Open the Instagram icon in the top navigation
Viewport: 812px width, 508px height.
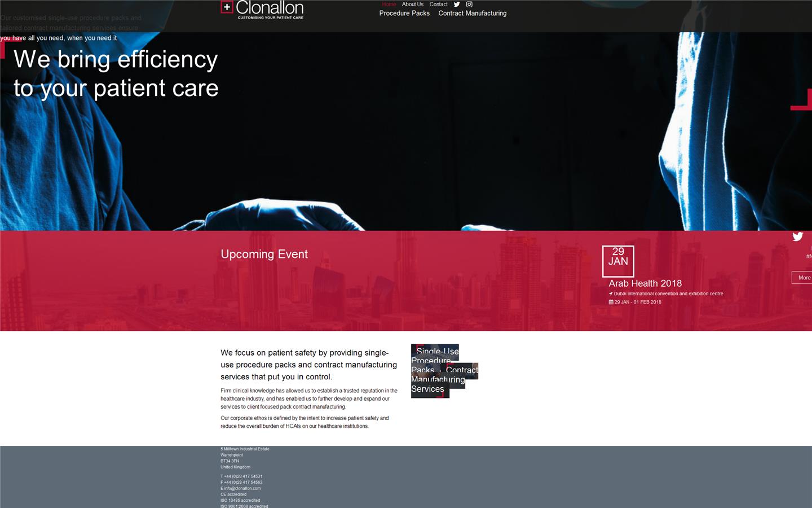[469, 5]
